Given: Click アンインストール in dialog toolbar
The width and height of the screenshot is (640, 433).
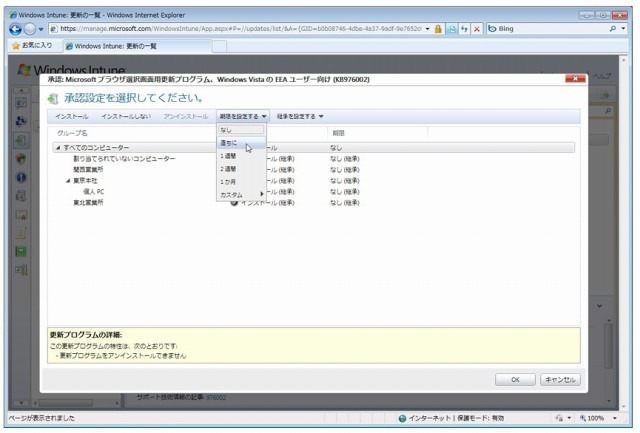Looking at the screenshot, I should [186, 116].
